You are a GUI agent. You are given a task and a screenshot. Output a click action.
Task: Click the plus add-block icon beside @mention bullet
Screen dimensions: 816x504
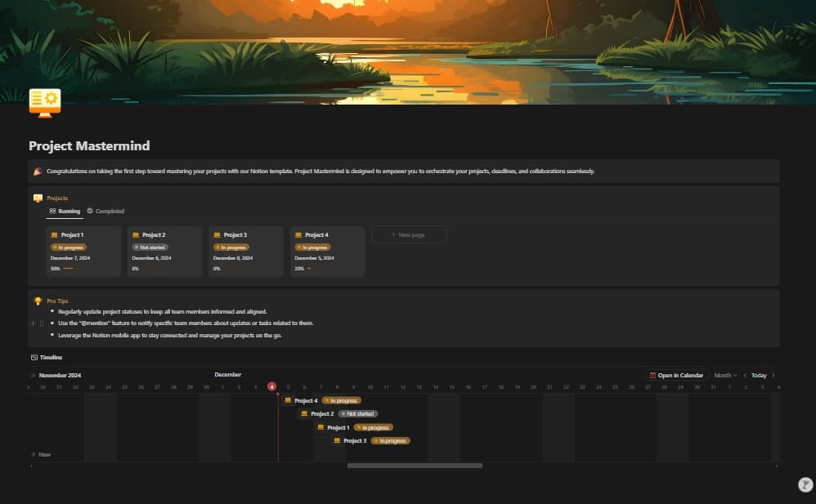tap(34, 323)
